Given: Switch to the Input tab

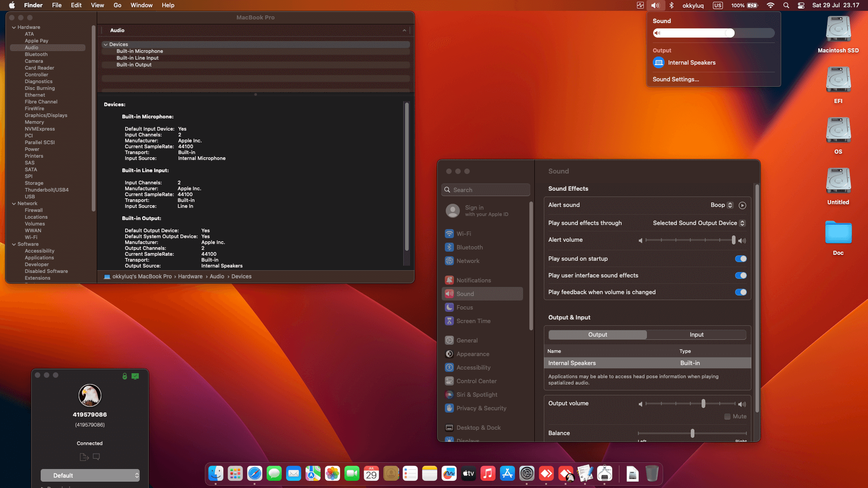Looking at the screenshot, I should coord(696,335).
